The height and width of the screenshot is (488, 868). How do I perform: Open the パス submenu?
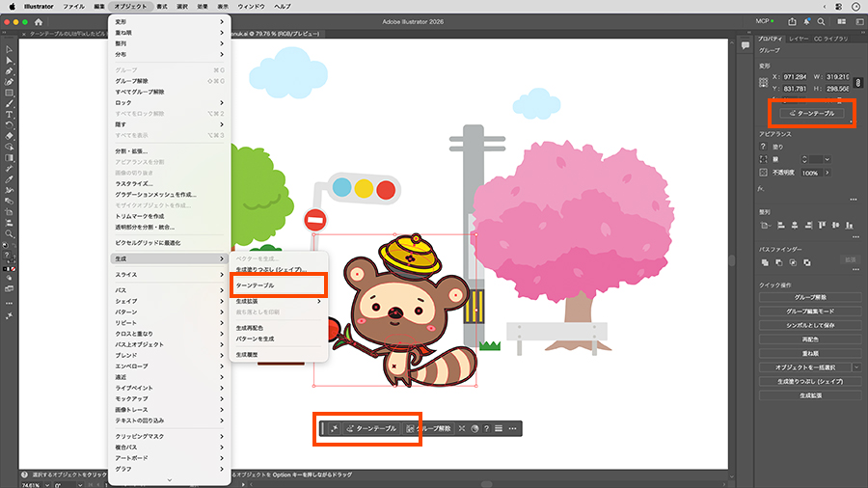(169, 290)
